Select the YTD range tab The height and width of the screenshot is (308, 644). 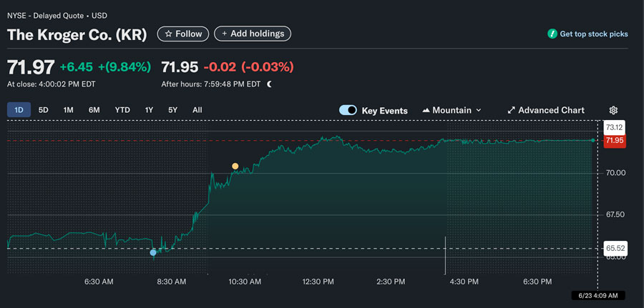pyautogui.click(x=122, y=110)
